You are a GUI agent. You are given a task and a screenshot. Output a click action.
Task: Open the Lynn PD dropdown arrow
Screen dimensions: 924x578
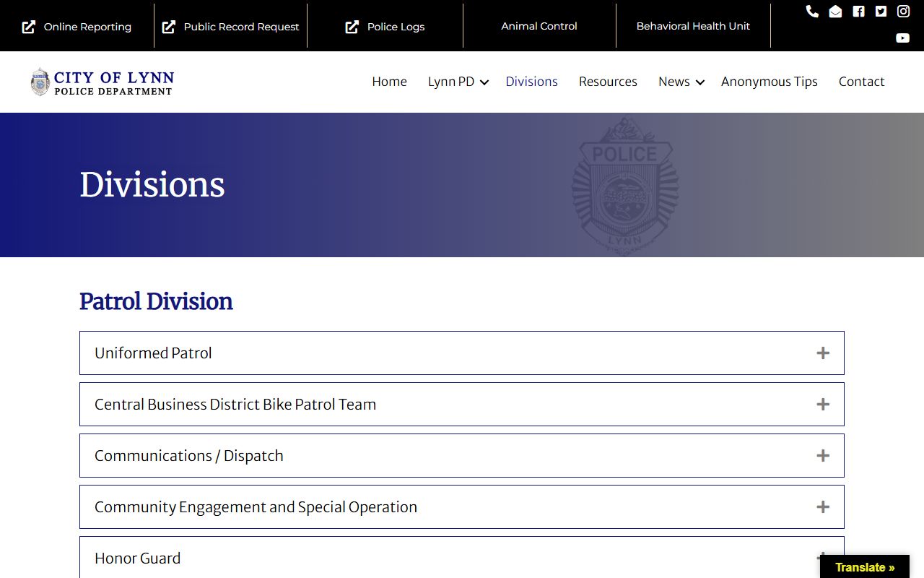coord(484,82)
